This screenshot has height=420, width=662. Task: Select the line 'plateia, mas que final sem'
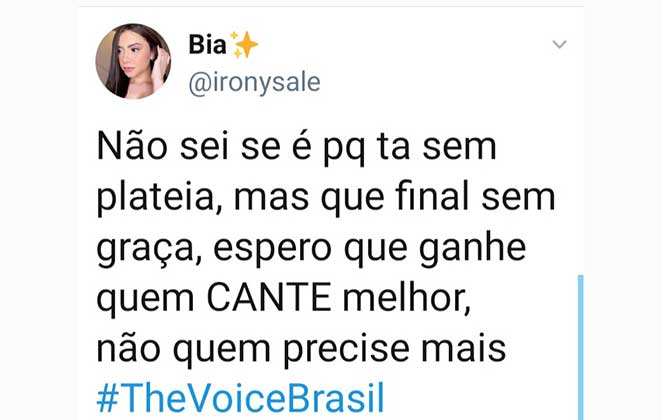click(x=326, y=197)
